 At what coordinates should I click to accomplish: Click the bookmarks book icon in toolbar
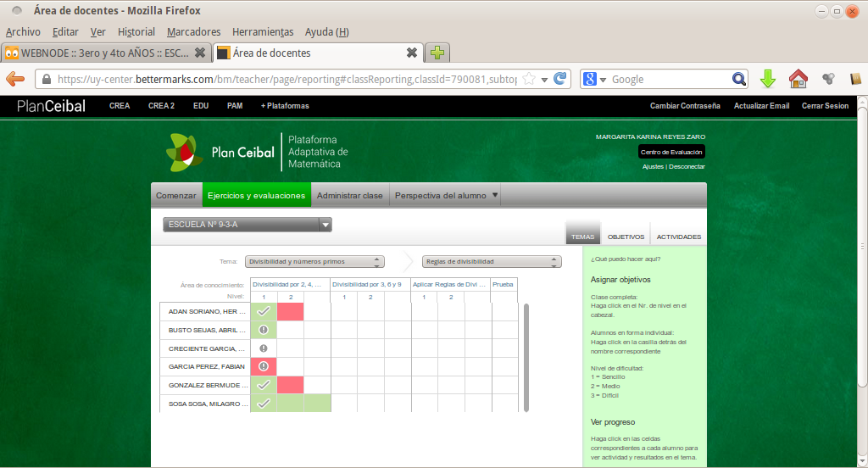pos(855,79)
